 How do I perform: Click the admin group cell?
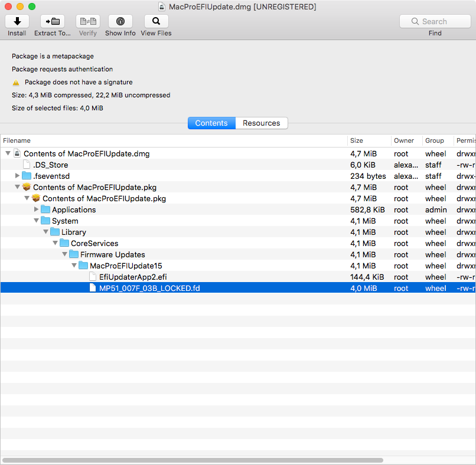click(x=436, y=210)
